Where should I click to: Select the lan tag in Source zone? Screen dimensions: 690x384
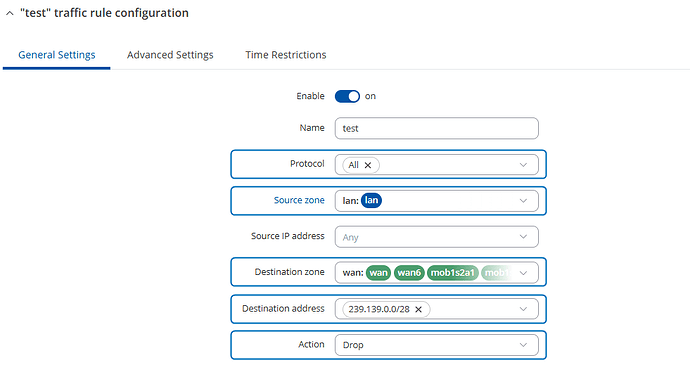tap(371, 201)
